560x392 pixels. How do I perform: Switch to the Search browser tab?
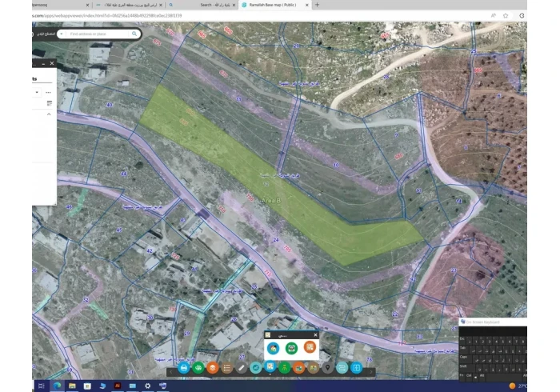point(208,5)
